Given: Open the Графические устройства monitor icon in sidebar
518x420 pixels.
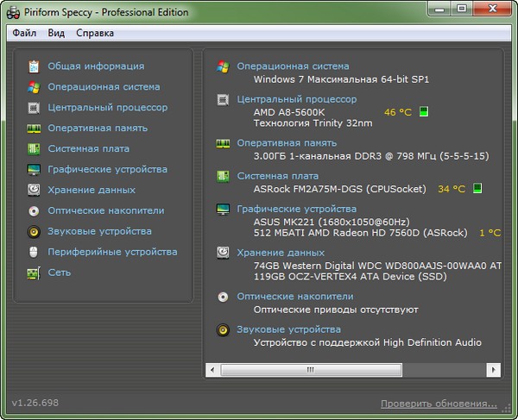Looking at the screenshot, I should 34,170.
